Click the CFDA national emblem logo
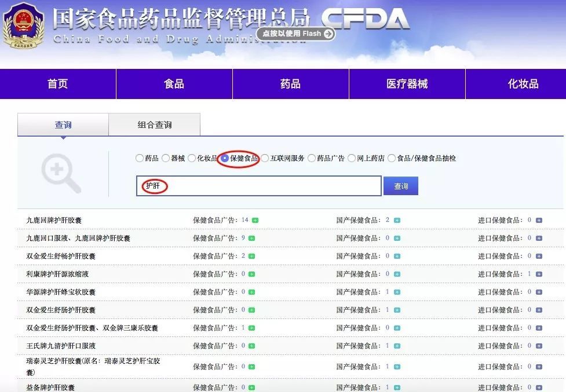The image size is (566, 392). (x=24, y=26)
